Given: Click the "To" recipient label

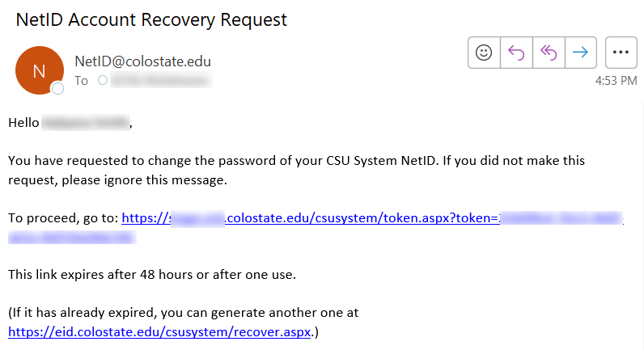Looking at the screenshot, I should pos(81,81).
